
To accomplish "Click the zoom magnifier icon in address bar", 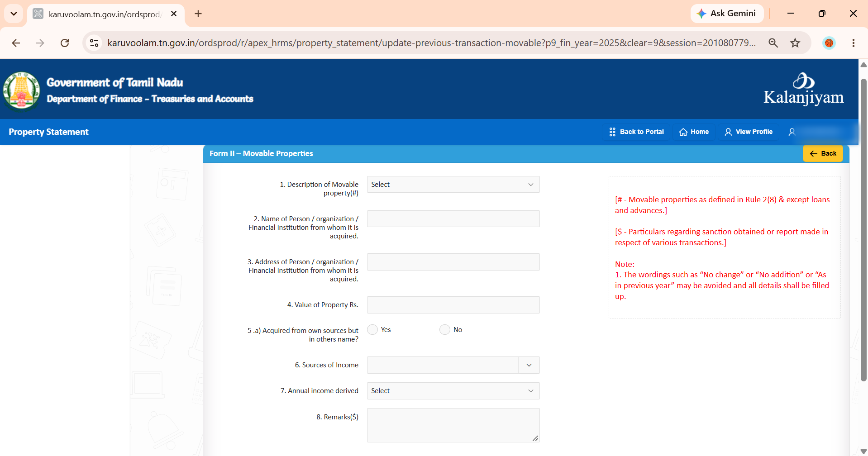I will tap(773, 43).
